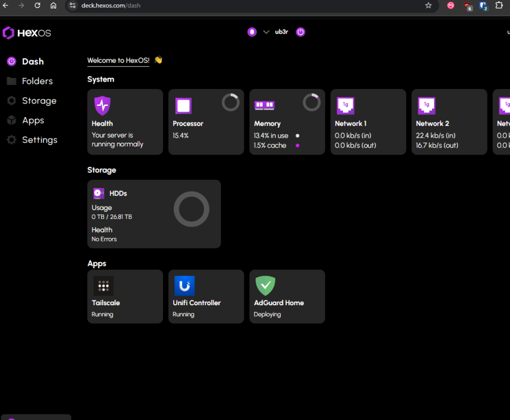Open the AdGuard Home shield icon
Viewport: 510px width, 420px height.
point(265,286)
